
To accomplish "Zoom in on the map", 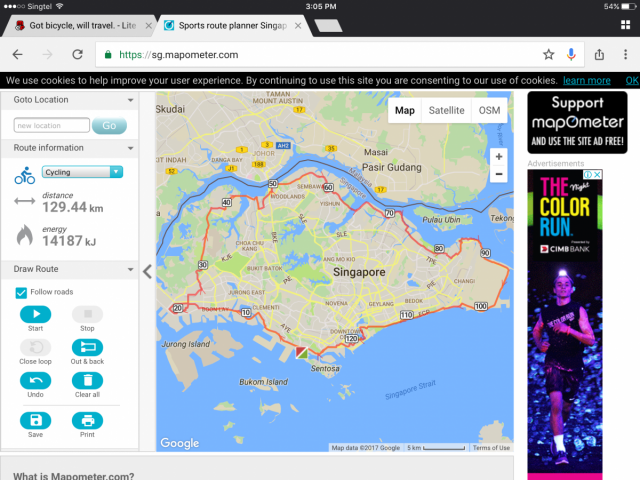I will [x=499, y=157].
